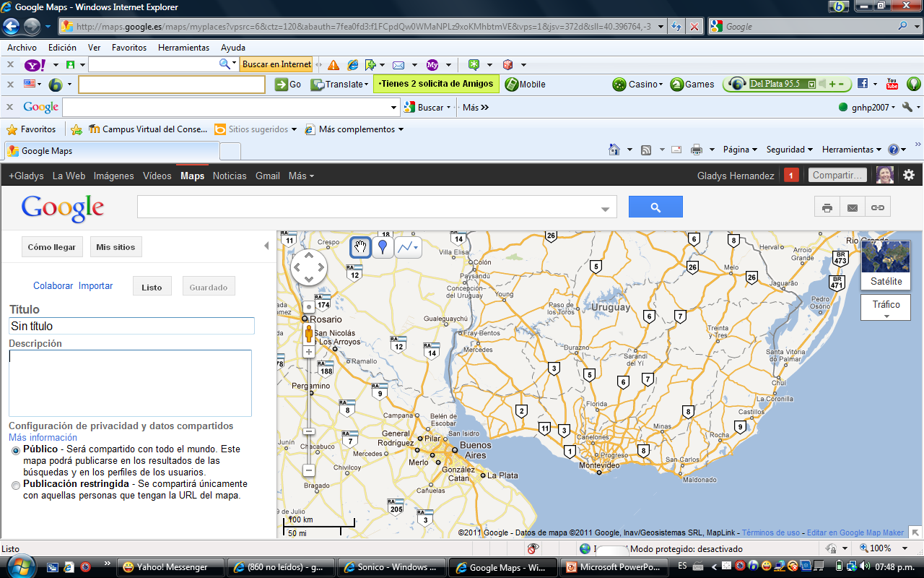Select the hand pan tool on the map

[x=360, y=247]
